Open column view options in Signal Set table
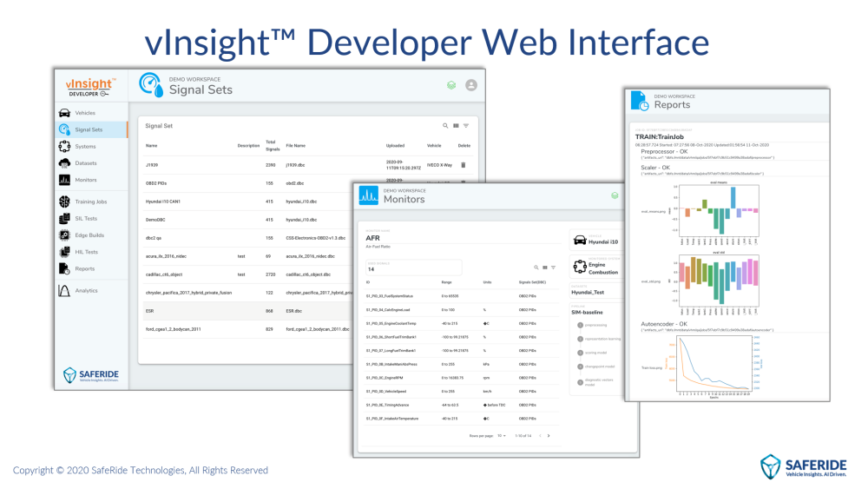The image size is (868, 489). [x=456, y=126]
